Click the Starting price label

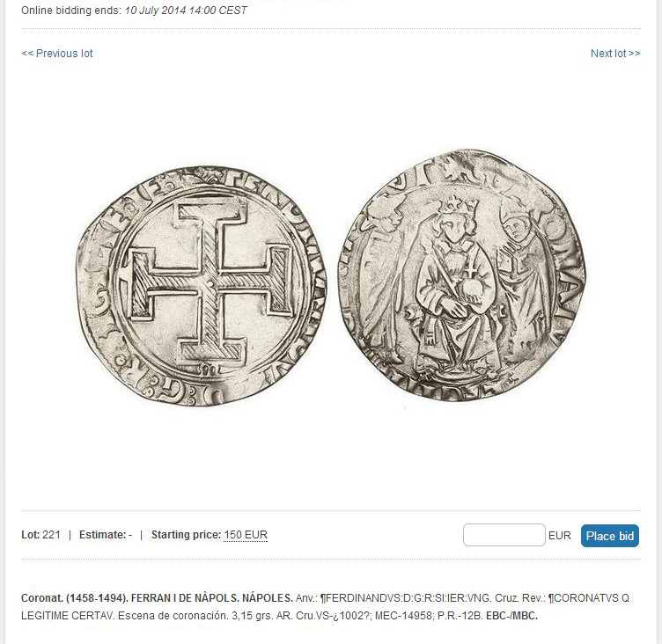[186, 535]
